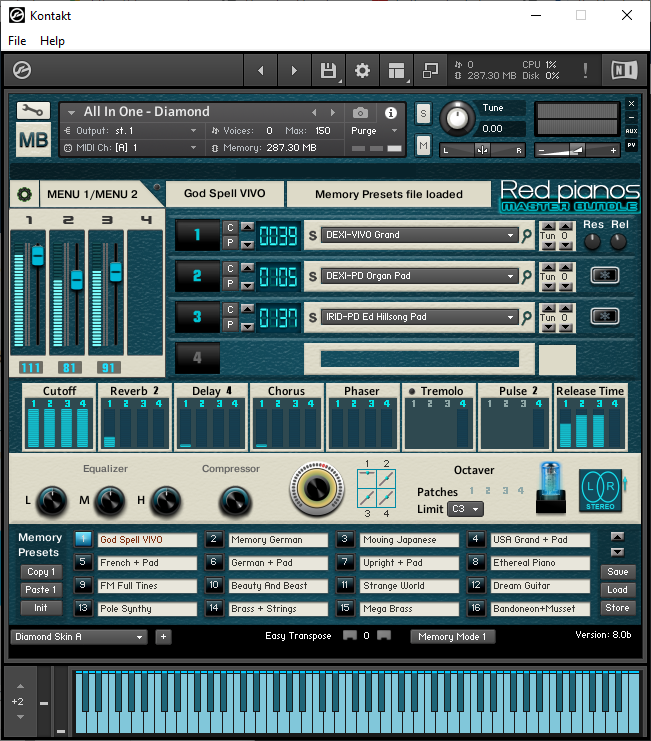This screenshot has height=741, width=651.
Task: Click the exclamation panic icon
Action: [585, 70]
